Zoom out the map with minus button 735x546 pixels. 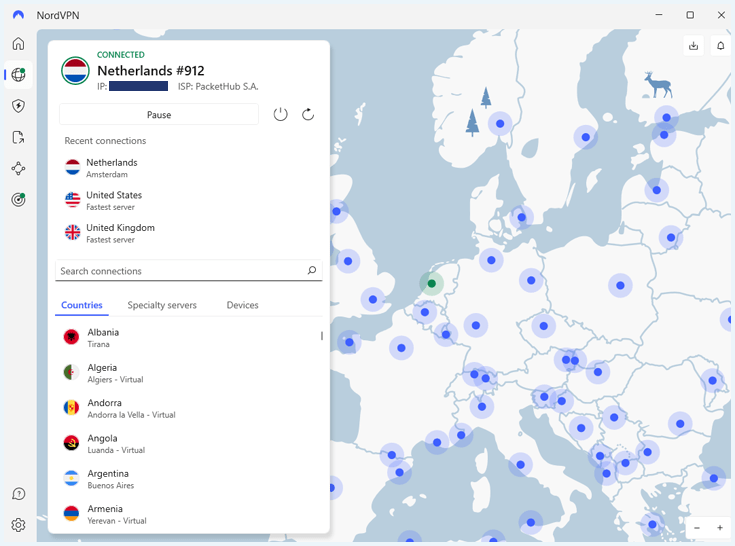(x=697, y=528)
